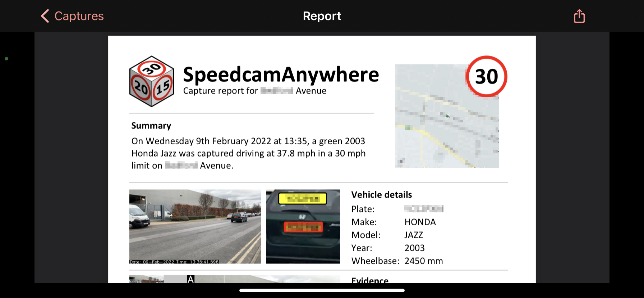This screenshot has width=644, height=298.
Task: Tap the SpeedcamAnywhere title text
Action: pos(281,74)
